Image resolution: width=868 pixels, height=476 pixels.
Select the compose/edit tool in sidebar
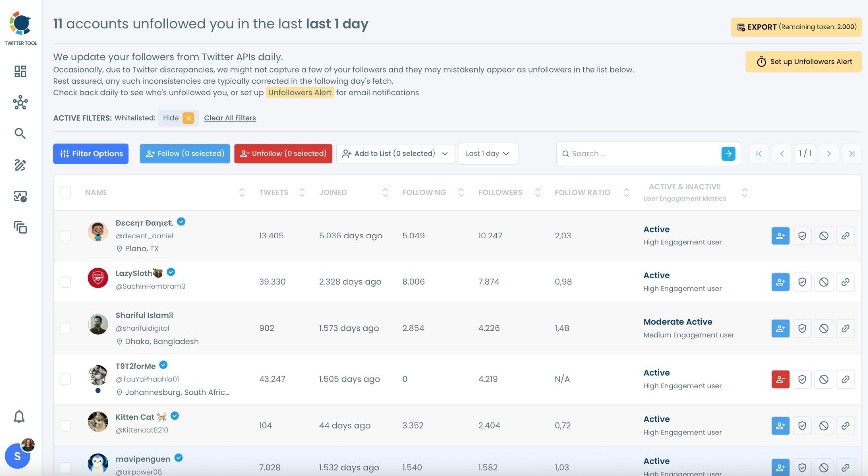[20, 165]
